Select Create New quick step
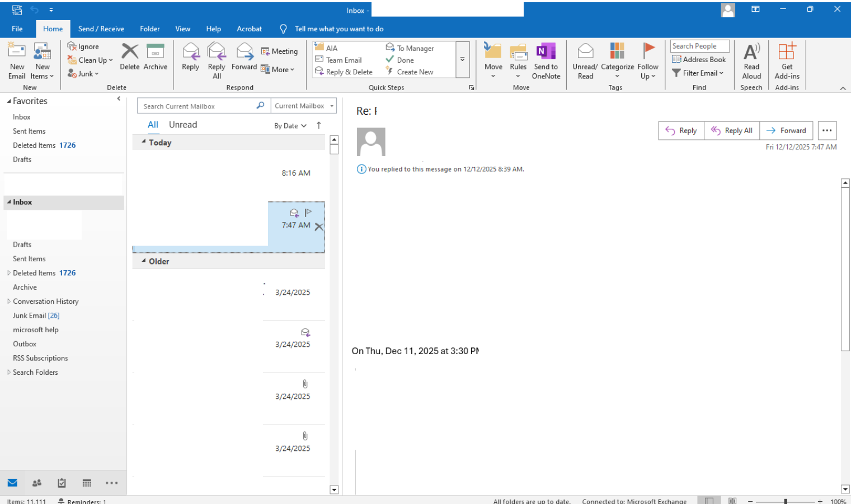The height and width of the screenshot is (504, 851). pos(410,72)
